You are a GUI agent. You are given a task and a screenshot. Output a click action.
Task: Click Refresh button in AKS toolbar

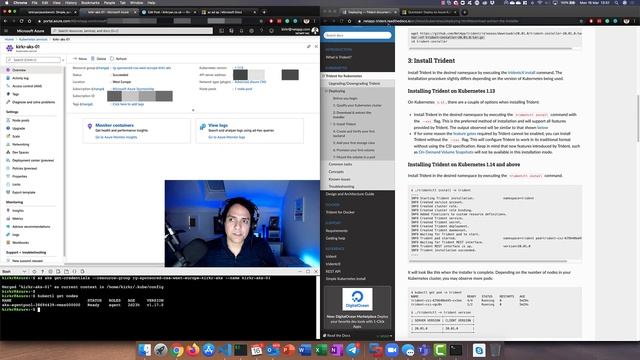click(118, 59)
